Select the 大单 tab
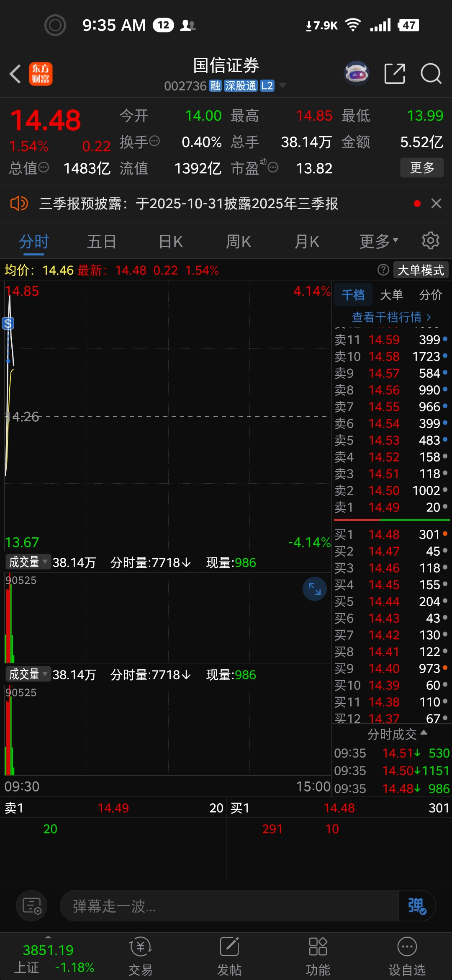 pyautogui.click(x=391, y=295)
